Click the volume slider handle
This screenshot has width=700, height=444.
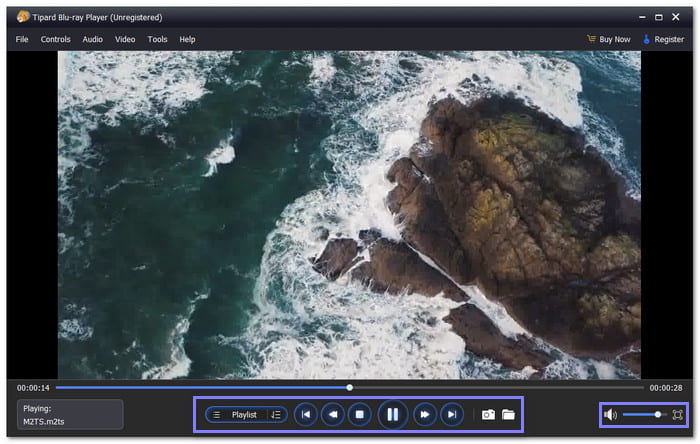pyautogui.click(x=657, y=414)
